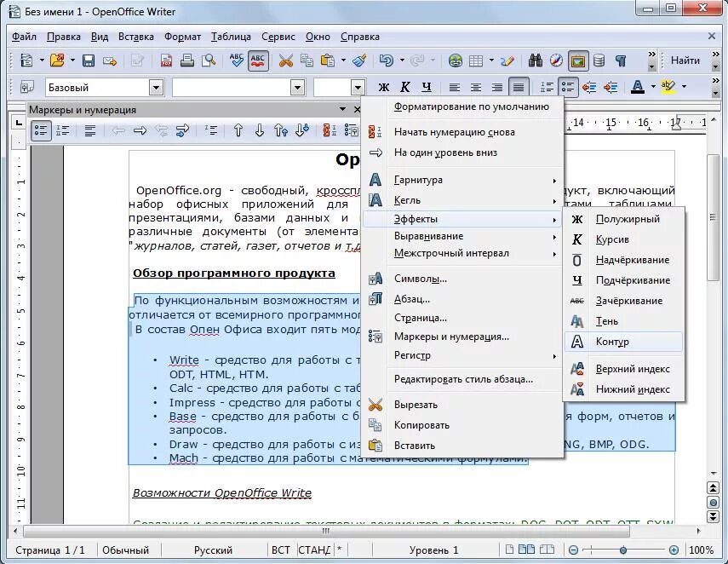Image resolution: width=728 pixels, height=564 pixels.
Task: Click the Print file icon
Action: point(187,60)
